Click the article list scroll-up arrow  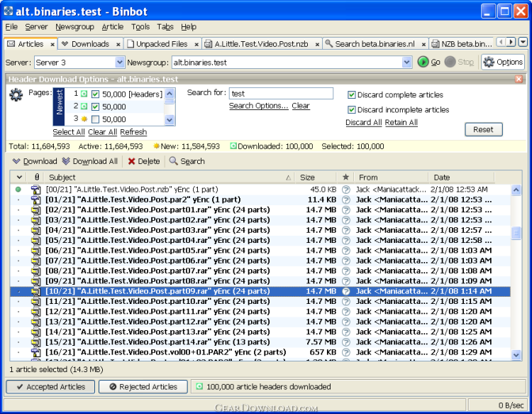516,190
